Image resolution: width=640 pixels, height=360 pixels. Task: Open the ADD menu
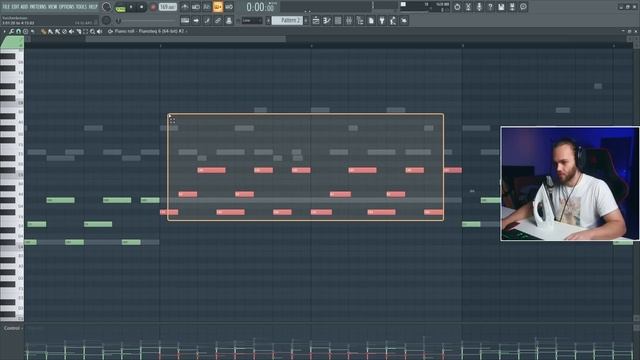tap(24, 7)
